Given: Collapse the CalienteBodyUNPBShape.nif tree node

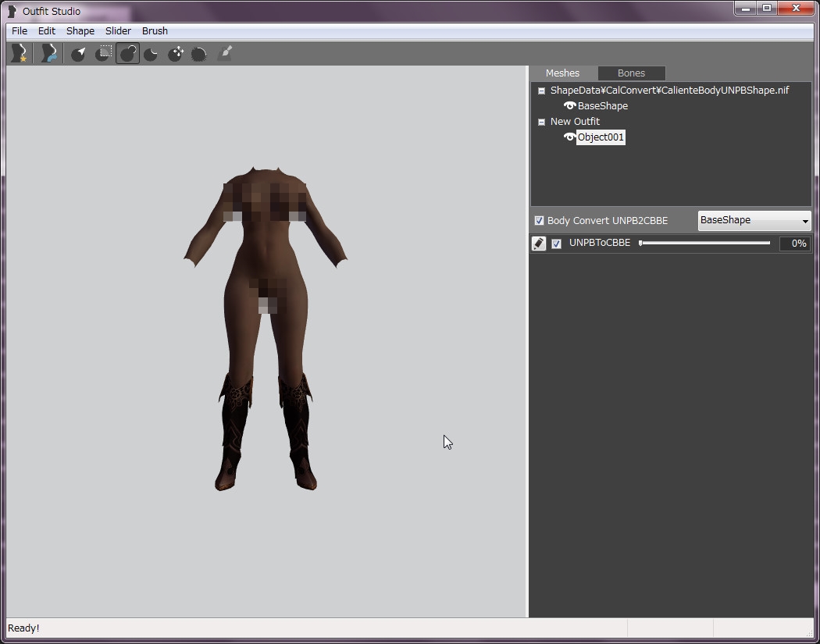Looking at the screenshot, I should click(x=541, y=91).
